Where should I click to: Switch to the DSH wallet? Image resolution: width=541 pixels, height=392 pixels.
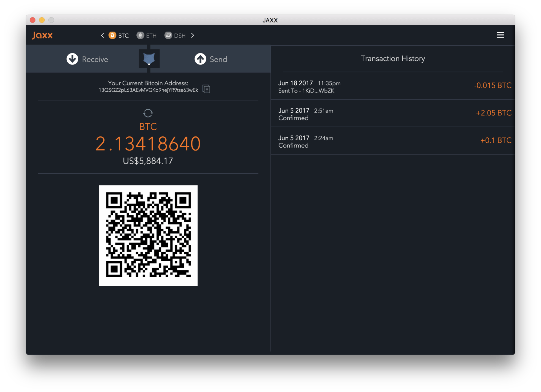175,36
